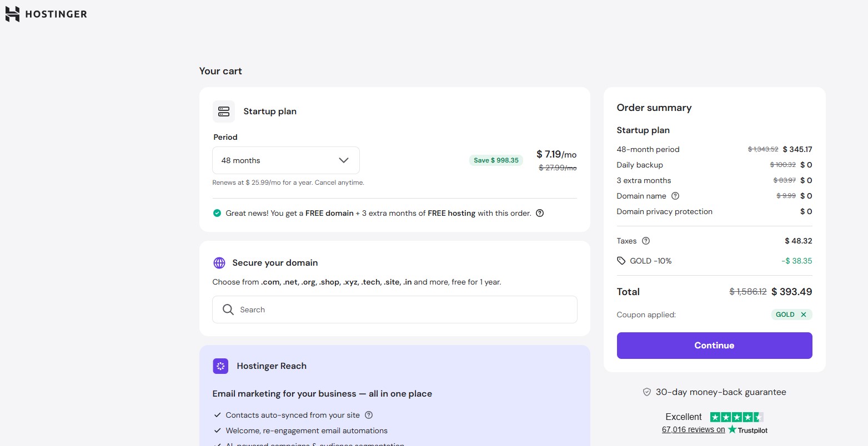
Task: Click the Email marketing for your business heading
Action: click(x=322, y=394)
